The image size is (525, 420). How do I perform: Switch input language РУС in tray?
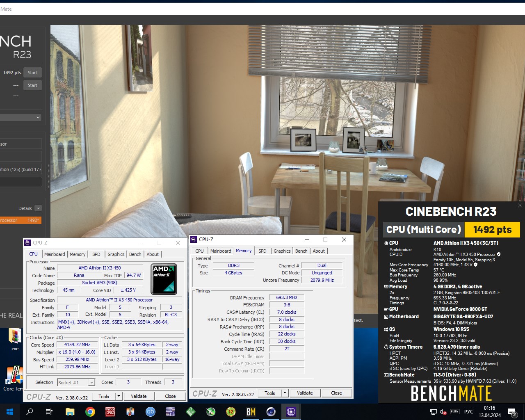pyautogui.click(x=469, y=412)
